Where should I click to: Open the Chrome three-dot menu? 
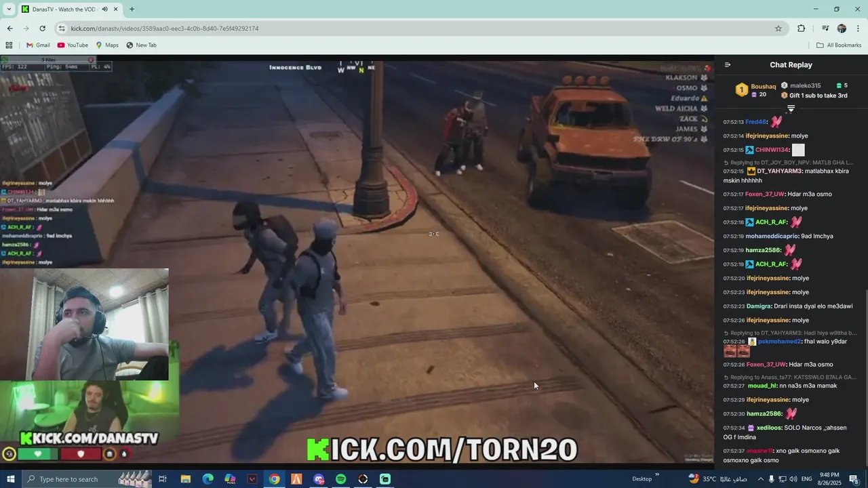point(859,28)
